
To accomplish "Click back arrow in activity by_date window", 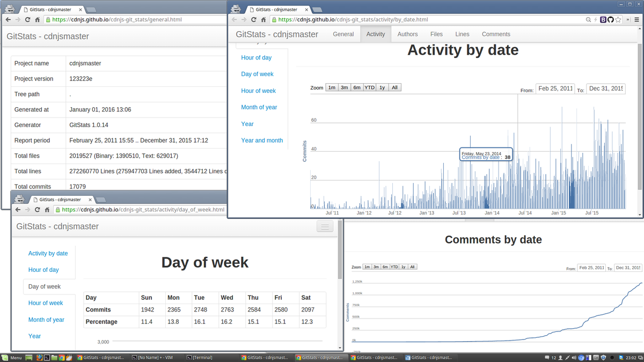I will (x=235, y=19).
